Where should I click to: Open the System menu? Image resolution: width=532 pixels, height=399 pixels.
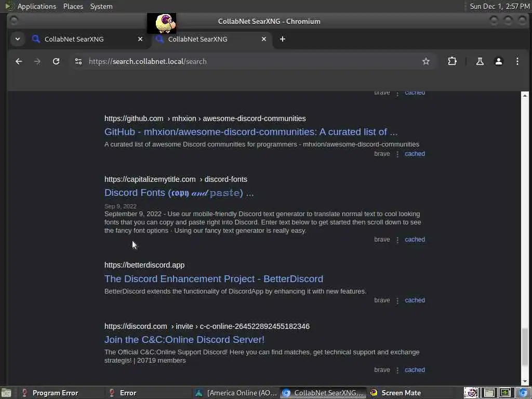pos(101,6)
